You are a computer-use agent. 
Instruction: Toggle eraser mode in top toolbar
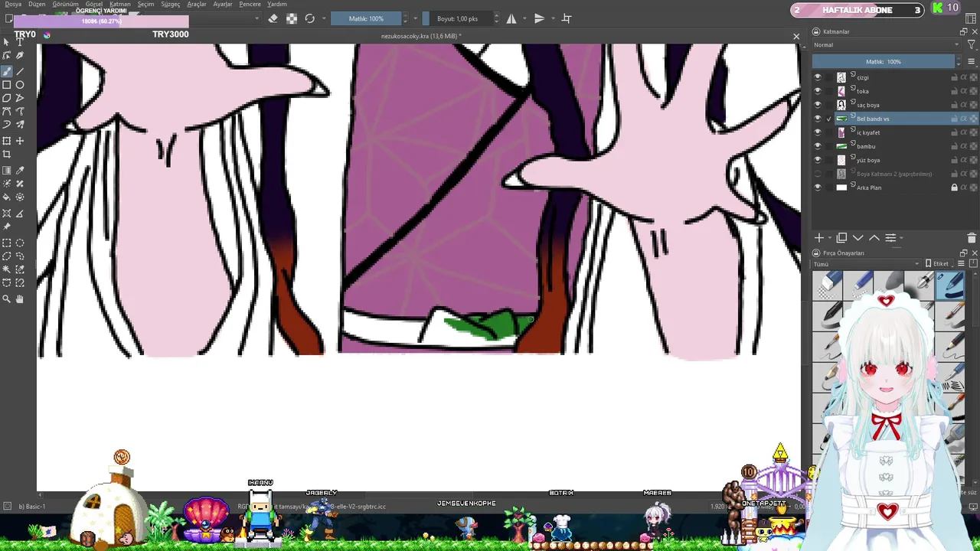point(273,18)
